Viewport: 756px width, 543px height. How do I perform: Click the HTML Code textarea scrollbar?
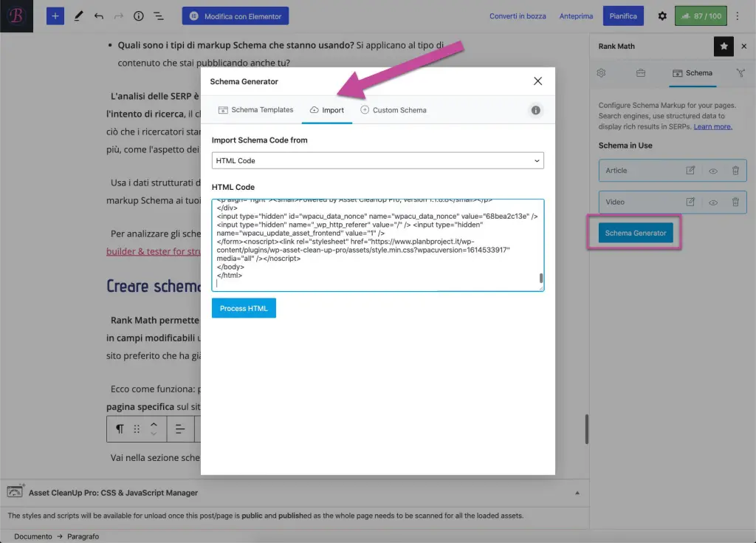[x=540, y=278]
